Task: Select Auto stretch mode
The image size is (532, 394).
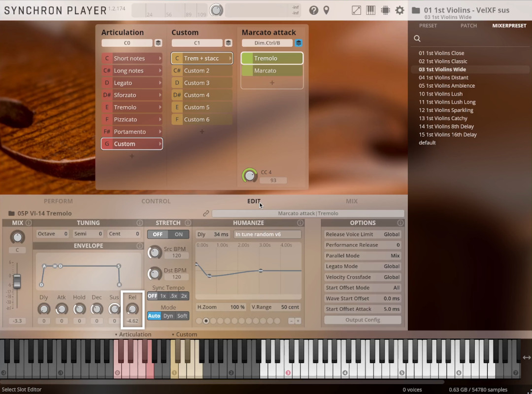Action: [154, 316]
